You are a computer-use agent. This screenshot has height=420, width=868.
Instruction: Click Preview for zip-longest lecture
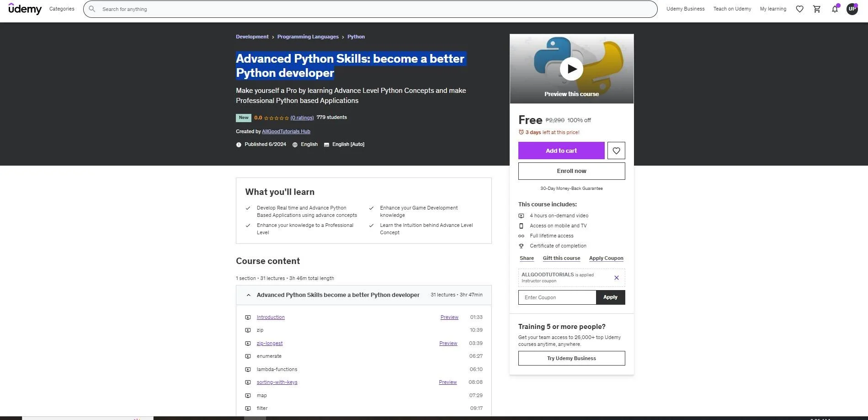(x=448, y=343)
